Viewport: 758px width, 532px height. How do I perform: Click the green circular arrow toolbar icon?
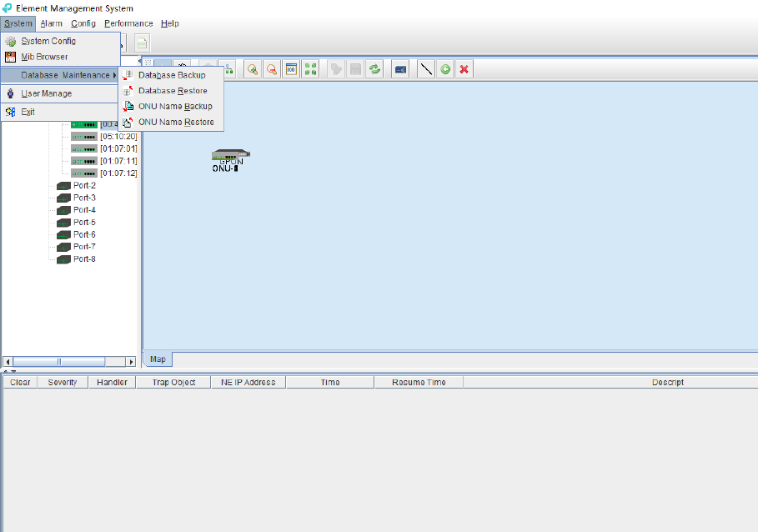click(445, 69)
